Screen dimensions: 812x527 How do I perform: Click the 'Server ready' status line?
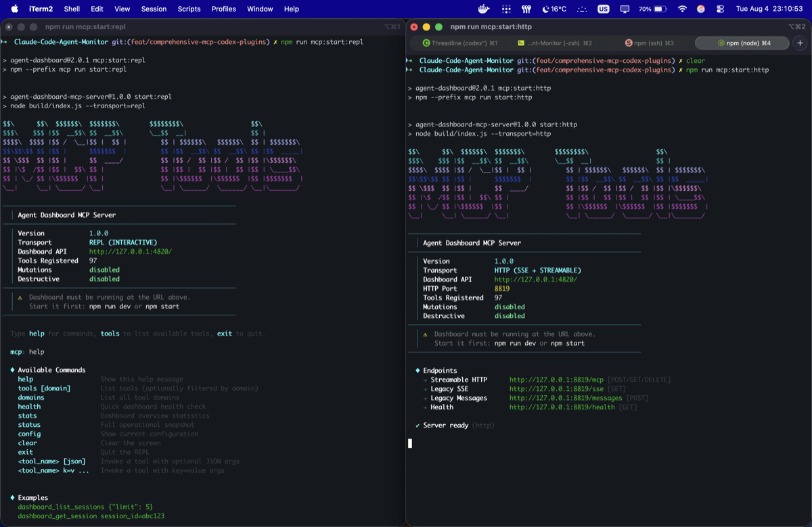click(455, 426)
